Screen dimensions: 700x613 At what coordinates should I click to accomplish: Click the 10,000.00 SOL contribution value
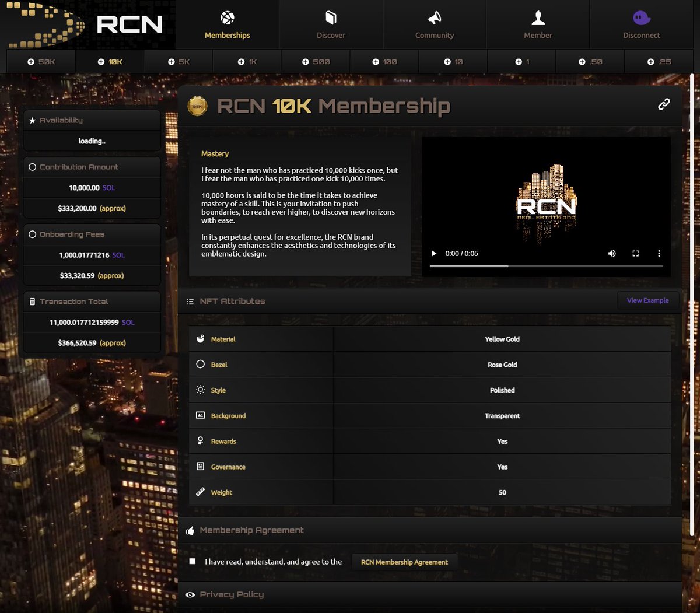[x=92, y=188]
